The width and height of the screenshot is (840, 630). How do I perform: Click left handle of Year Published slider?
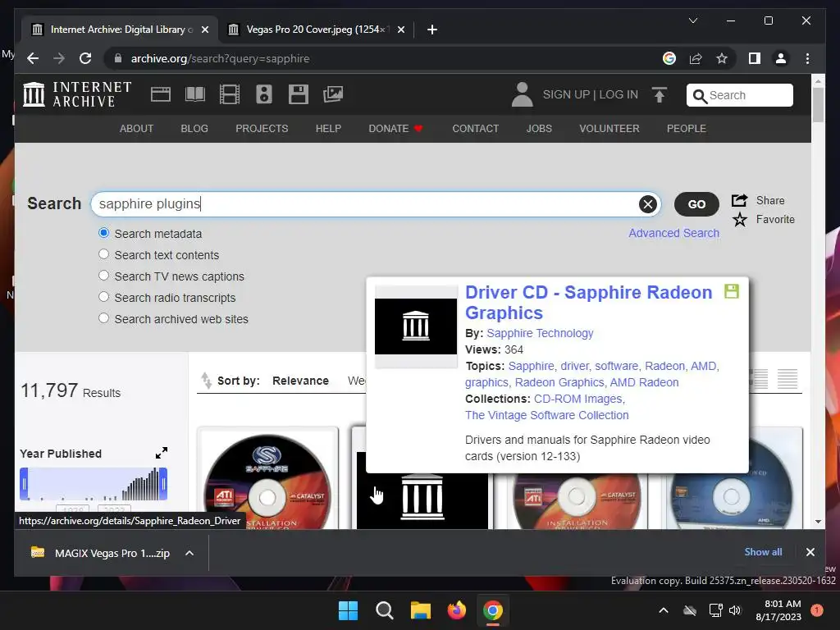click(24, 484)
